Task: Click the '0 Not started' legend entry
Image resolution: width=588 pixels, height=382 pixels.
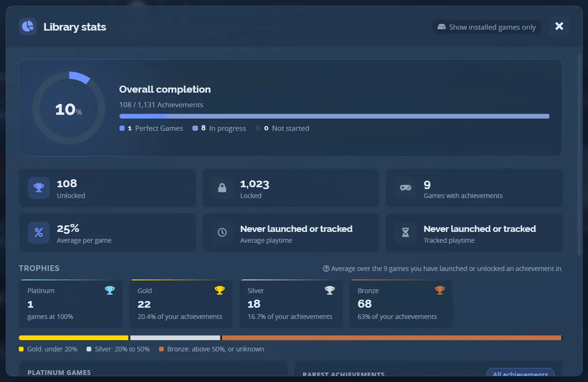Action: (282, 128)
